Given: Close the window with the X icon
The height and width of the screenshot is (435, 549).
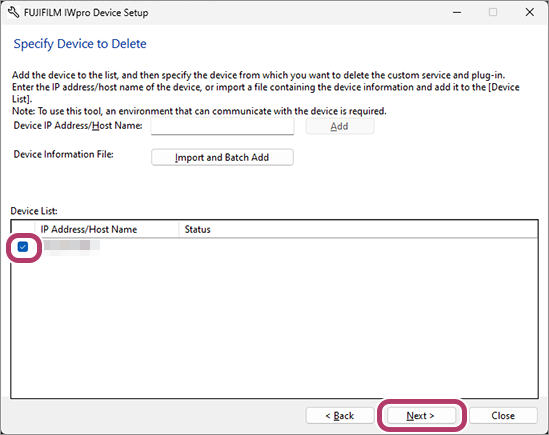Looking at the screenshot, I should pos(530,12).
